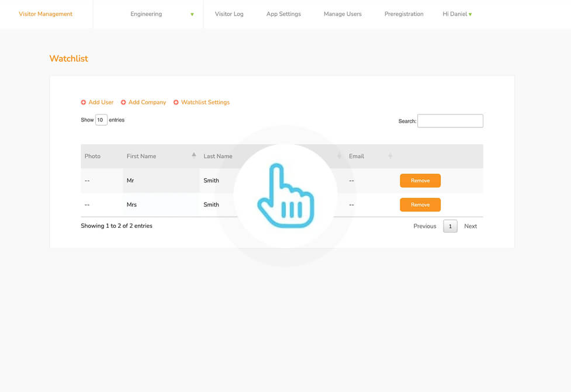The image size is (571, 392).
Task: Remove Mr Smith from the watchlist
Action: click(420, 181)
